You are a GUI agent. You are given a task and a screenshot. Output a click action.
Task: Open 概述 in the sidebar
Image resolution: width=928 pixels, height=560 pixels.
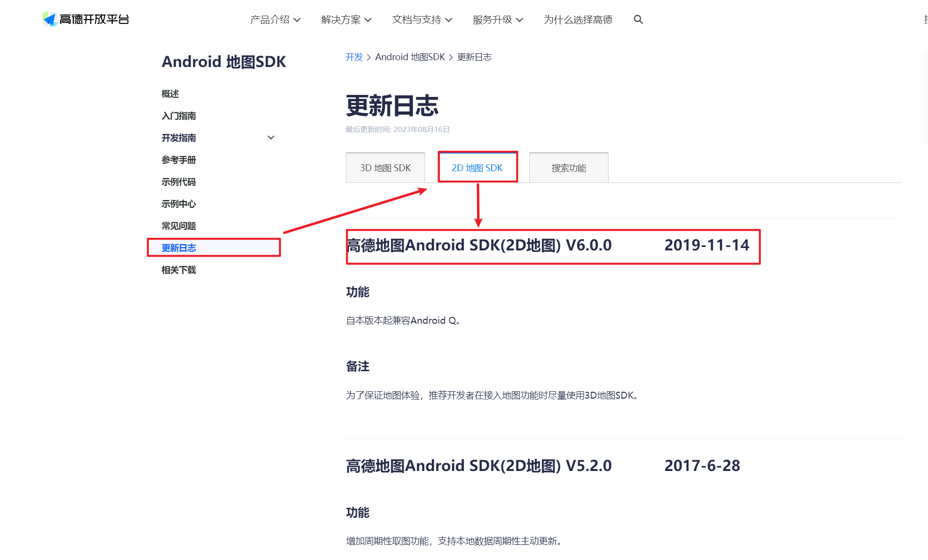click(170, 94)
